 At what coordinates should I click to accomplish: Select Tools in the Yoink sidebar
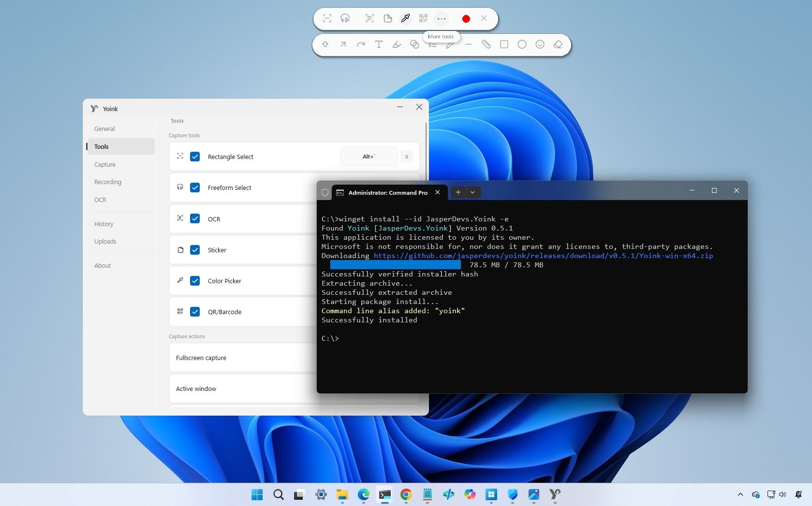pyautogui.click(x=121, y=146)
